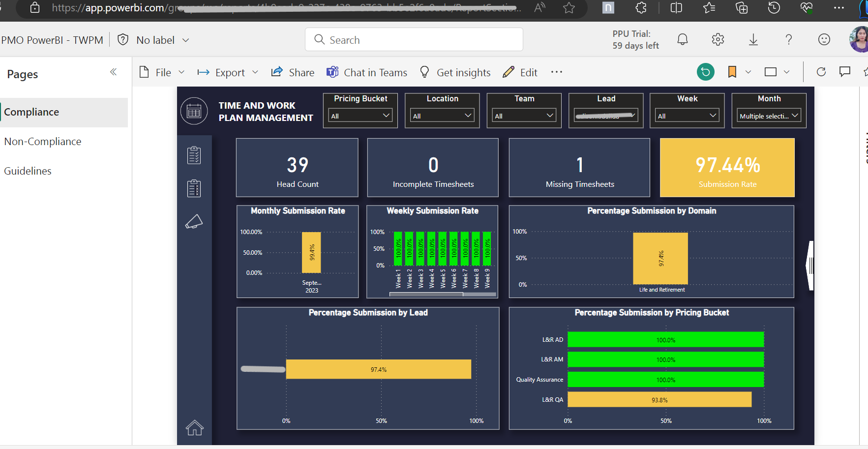
Task: Click the PMO PowerBI - TWPM title
Action: 52,40
